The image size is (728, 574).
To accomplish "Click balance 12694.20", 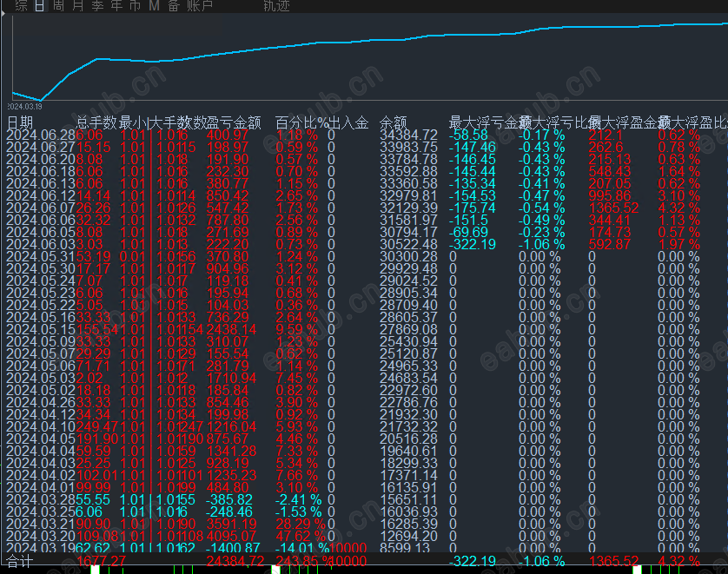I will coord(408,536).
